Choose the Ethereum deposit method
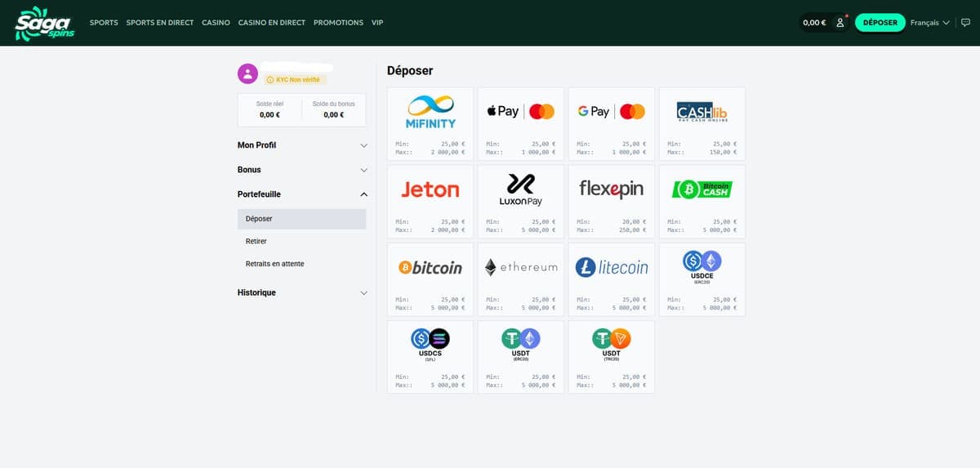This screenshot has width=980, height=468. pyautogui.click(x=521, y=279)
